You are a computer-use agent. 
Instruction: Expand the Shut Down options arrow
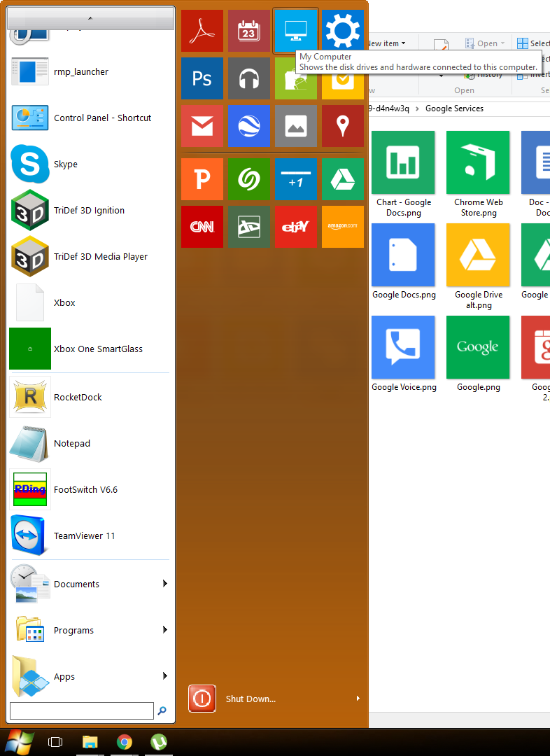click(358, 699)
